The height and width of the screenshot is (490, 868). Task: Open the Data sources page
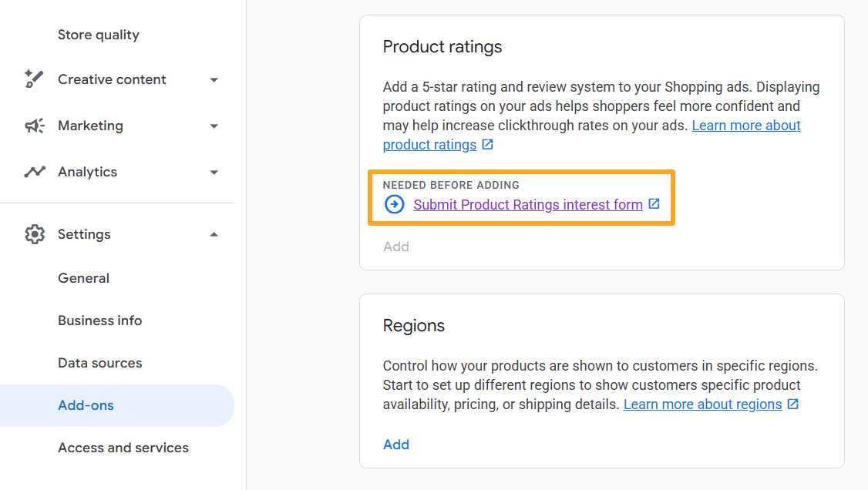[99, 363]
